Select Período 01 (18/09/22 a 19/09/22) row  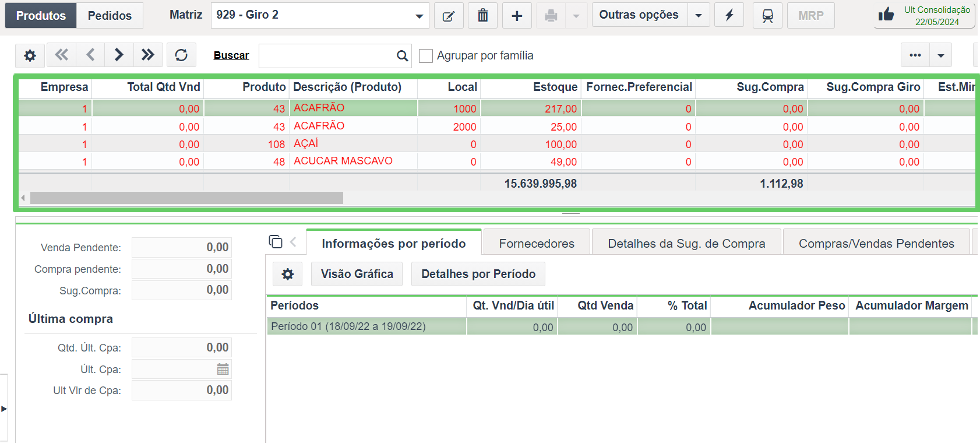tap(622, 326)
